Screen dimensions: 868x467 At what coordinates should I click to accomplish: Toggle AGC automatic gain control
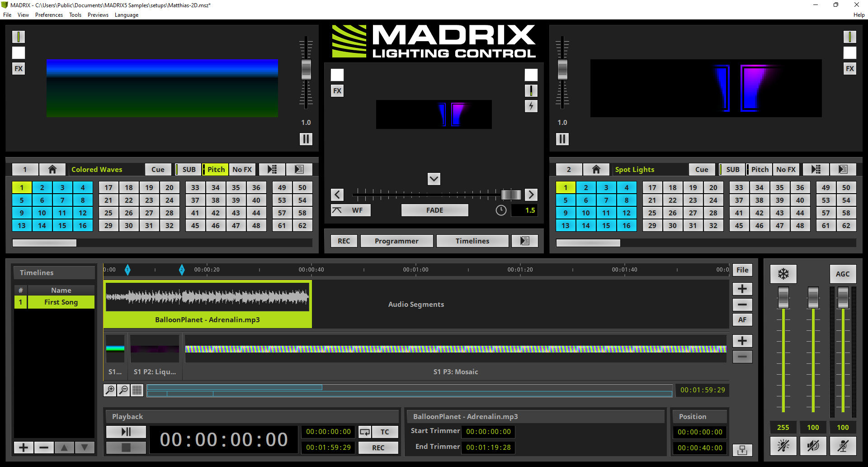[x=843, y=274]
